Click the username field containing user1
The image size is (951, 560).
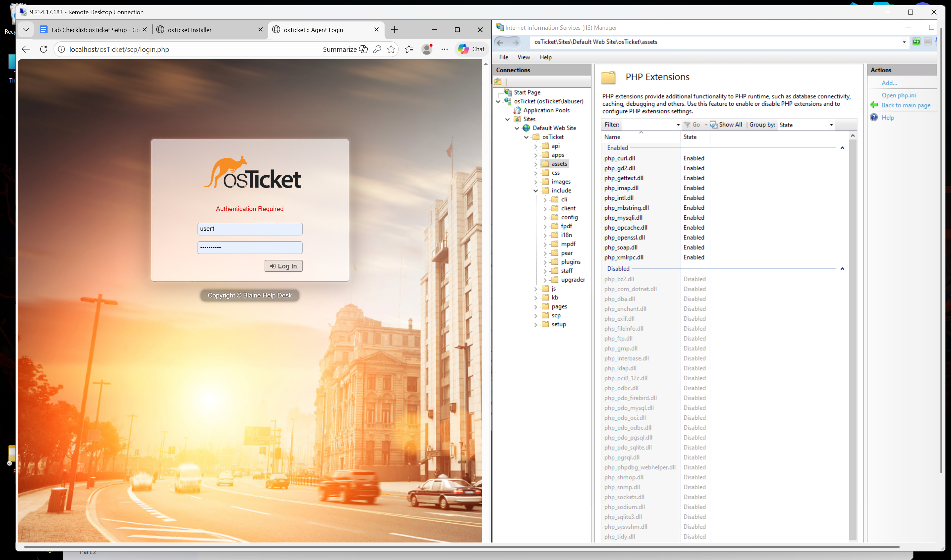(x=249, y=229)
